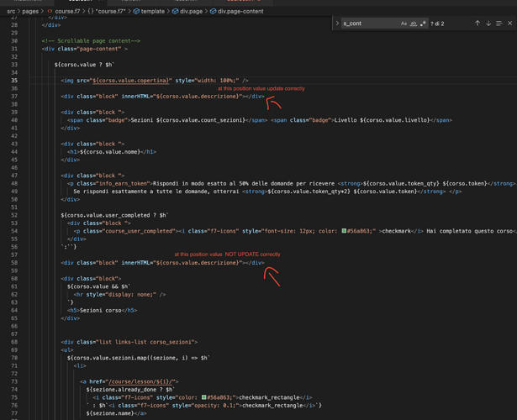Viewport: 517px width, 420px height.
Task: Go to previous match arrow
Action: [477, 24]
